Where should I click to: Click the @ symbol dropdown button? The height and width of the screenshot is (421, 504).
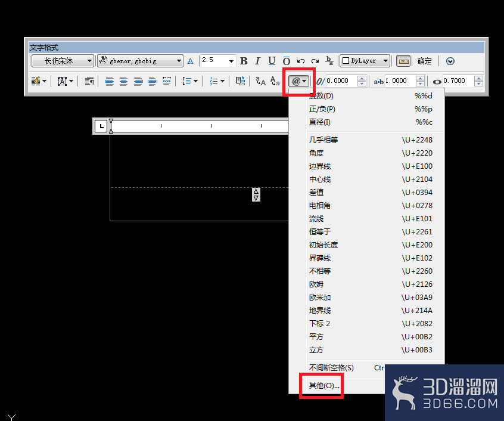[x=299, y=81]
